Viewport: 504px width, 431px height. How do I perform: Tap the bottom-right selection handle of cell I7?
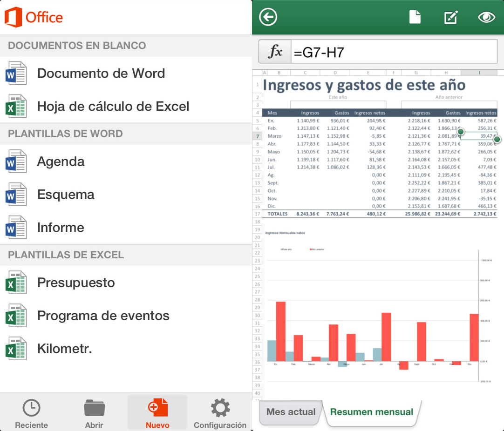[x=497, y=139]
